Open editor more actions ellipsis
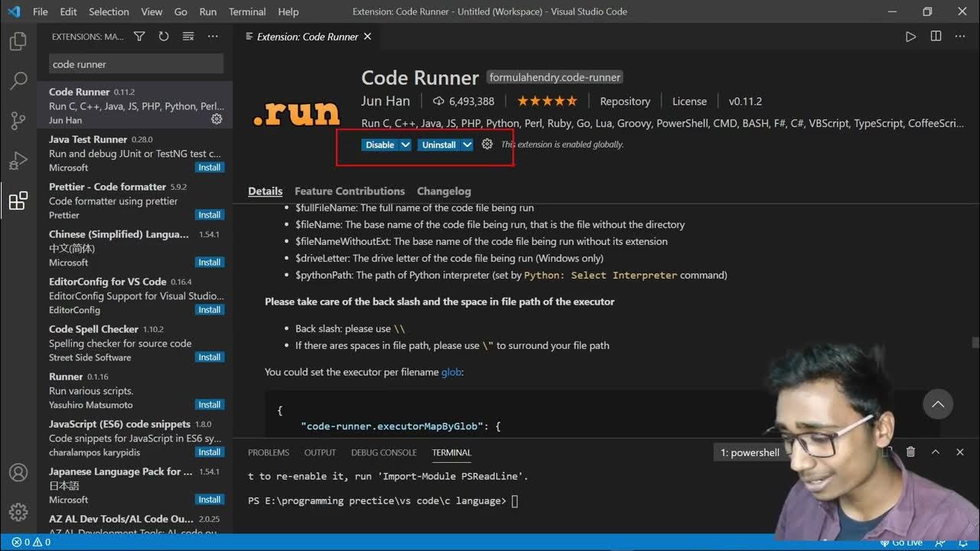The width and height of the screenshot is (980, 551). 960,37
